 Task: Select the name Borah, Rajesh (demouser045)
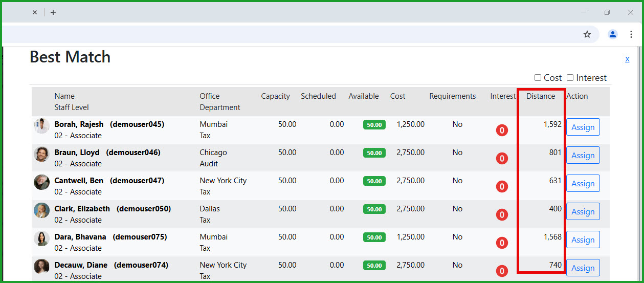109,124
